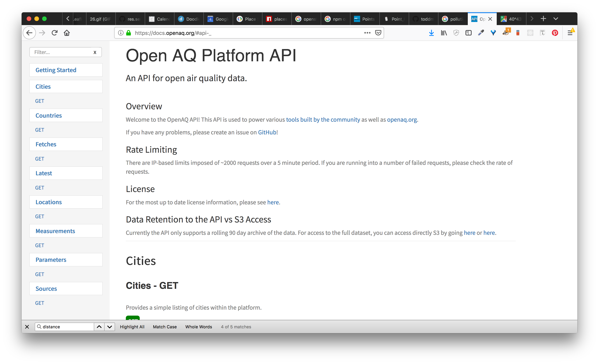Viewport: 599px width, 364px height.
Task: Click the tools built by the community link
Action: coord(323,120)
